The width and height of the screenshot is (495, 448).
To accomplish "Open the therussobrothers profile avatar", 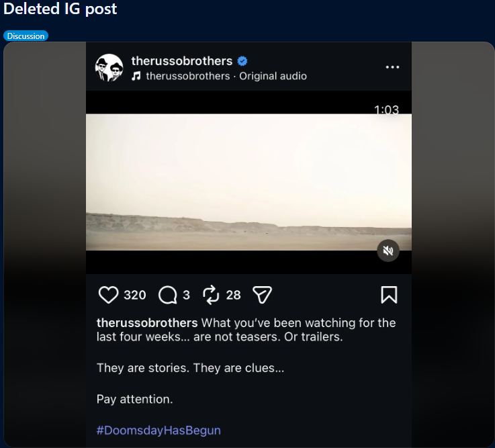I will [109, 68].
